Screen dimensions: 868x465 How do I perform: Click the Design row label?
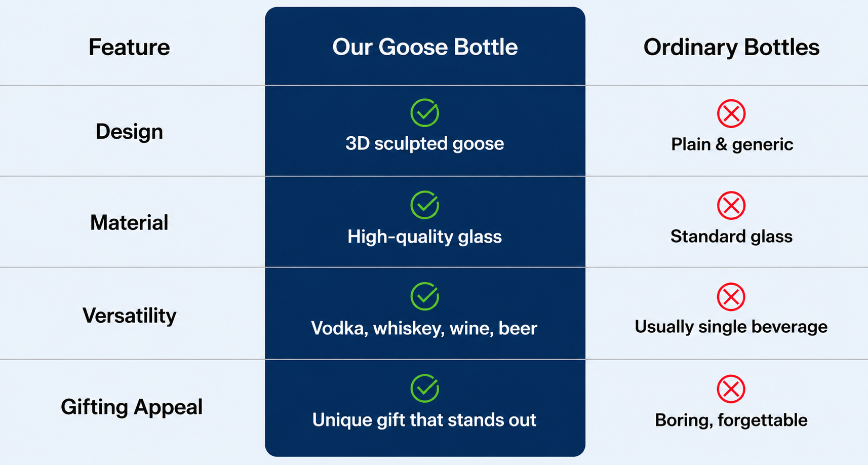(x=129, y=132)
